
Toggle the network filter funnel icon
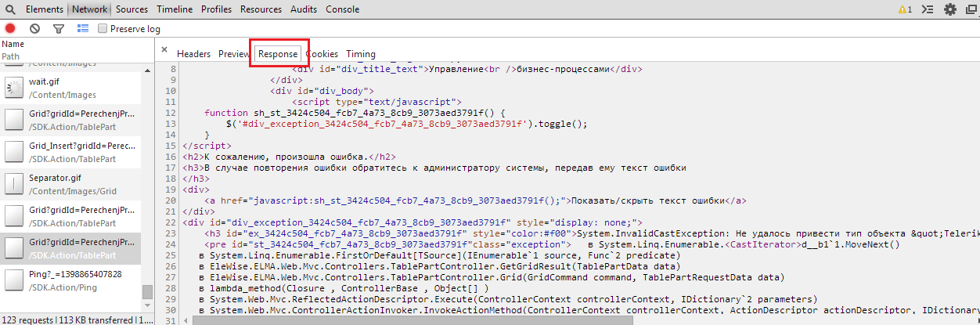click(58, 28)
